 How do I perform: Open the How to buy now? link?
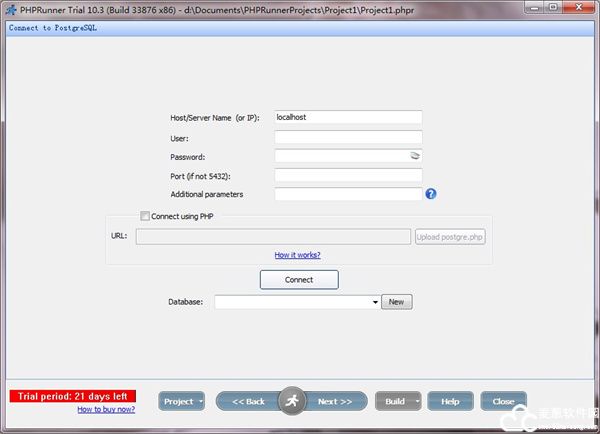click(x=106, y=410)
